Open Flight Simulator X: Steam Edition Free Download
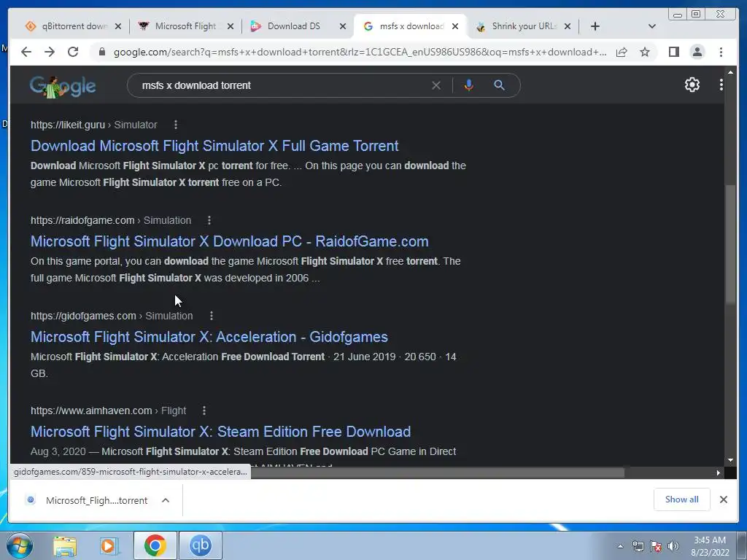The height and width of the screenshot is (560, 747). [x=220, y=432]
